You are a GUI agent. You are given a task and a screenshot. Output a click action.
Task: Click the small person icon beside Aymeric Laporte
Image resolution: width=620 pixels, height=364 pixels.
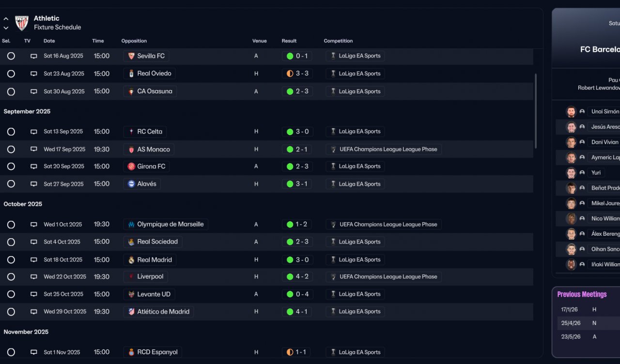click(x=582, y=158)
